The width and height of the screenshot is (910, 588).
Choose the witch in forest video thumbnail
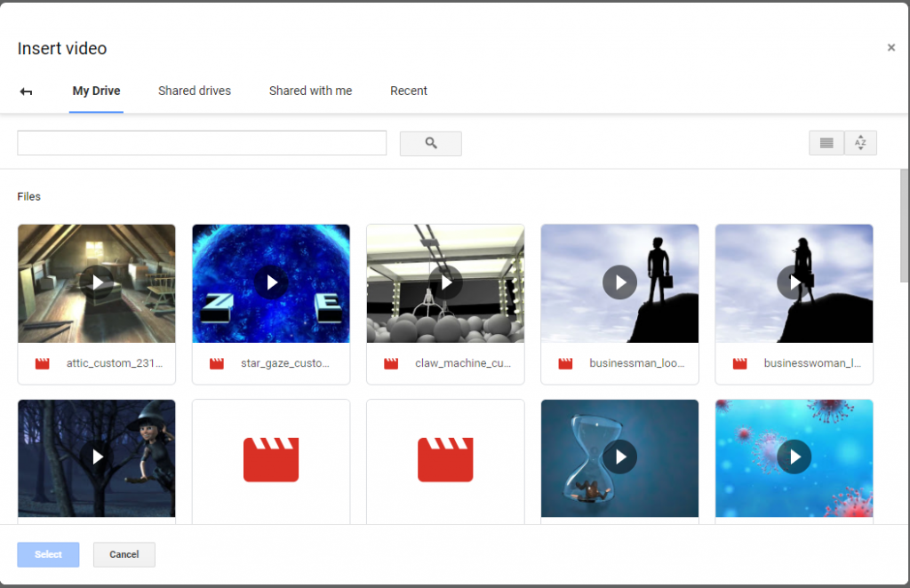tap(96, 457)
